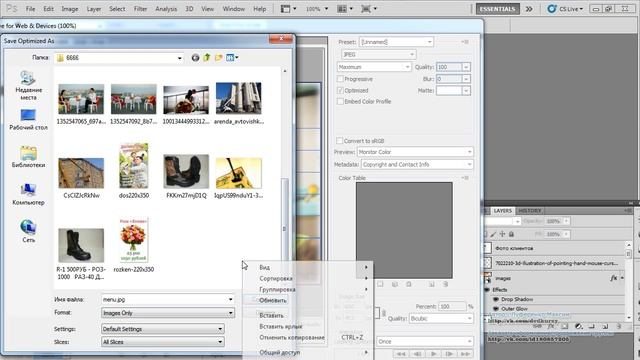
Task: Select the Фото клиентов layer
Action: (555, 248)
